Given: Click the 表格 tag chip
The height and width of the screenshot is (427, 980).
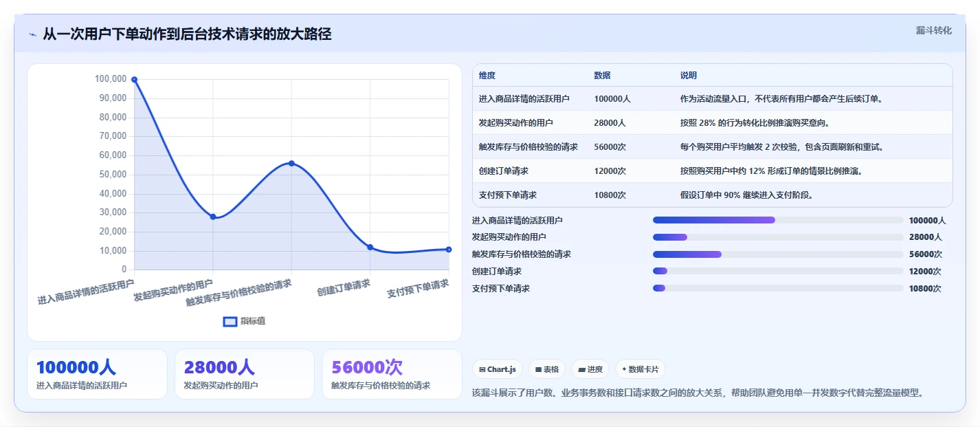Looking at the screenshot, I should (x=547, y=369).
